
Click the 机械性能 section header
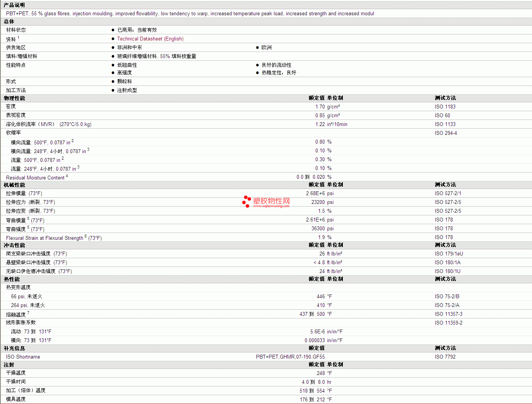pyautogui.click(x=15, y=185)
